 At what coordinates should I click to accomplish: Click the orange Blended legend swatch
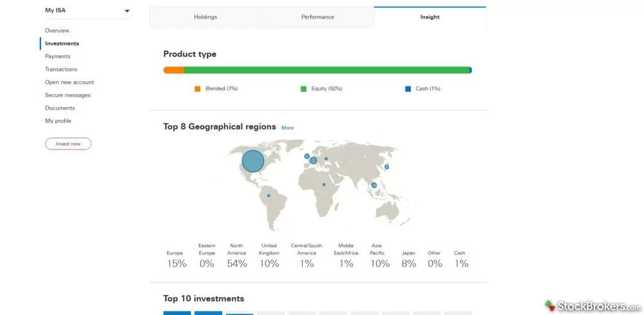pos(198,89)
